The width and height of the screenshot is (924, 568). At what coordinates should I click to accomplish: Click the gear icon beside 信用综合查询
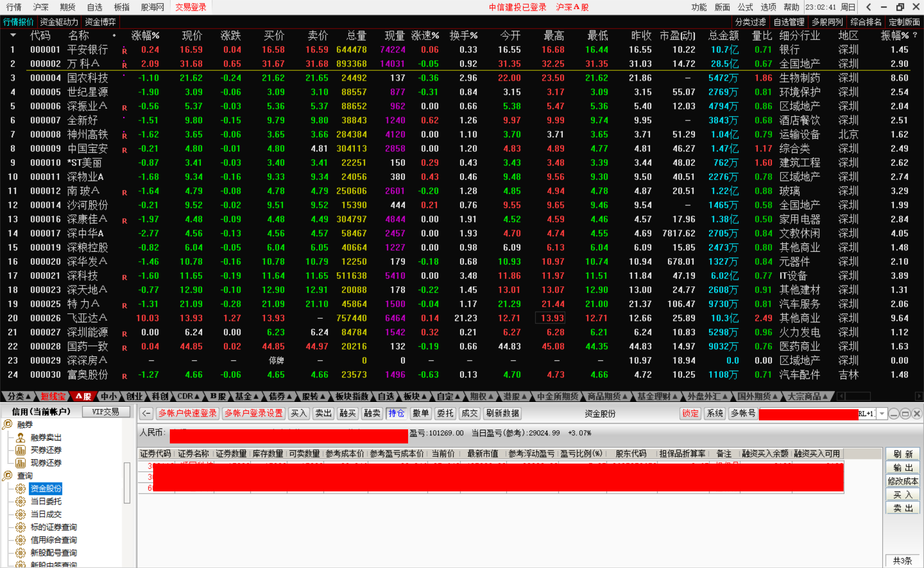[x=21, y=540]
